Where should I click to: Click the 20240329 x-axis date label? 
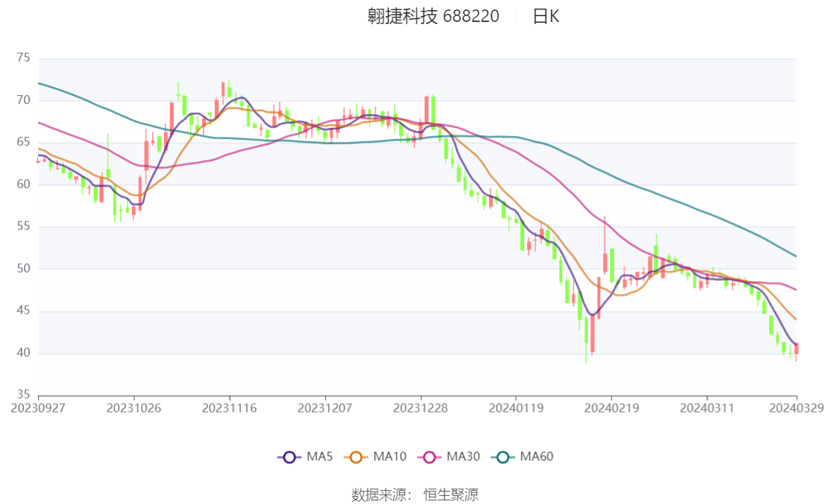(796, 408)
